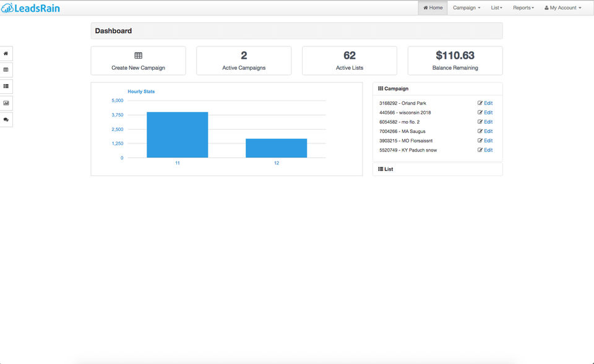Go to the Home tab

point(433,7)
